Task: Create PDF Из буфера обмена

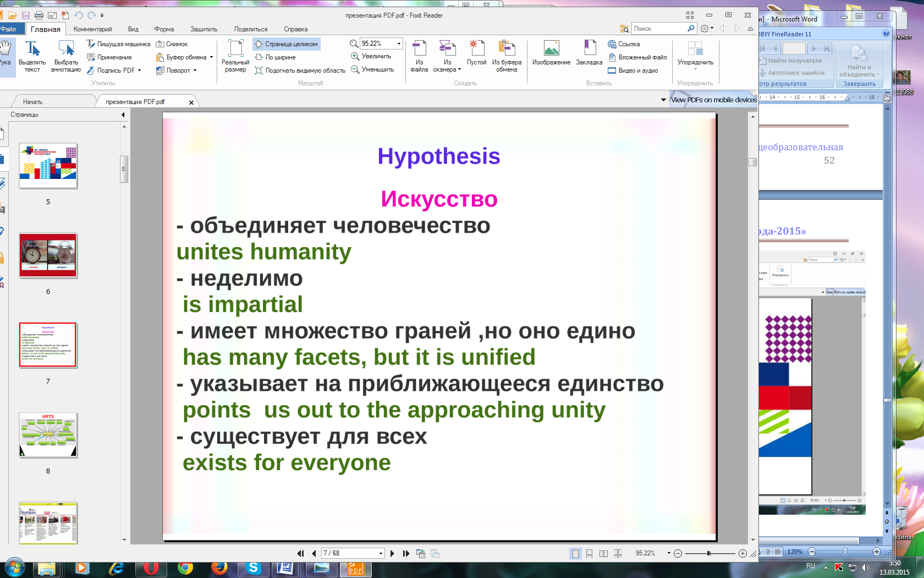Action: (507, 56)
